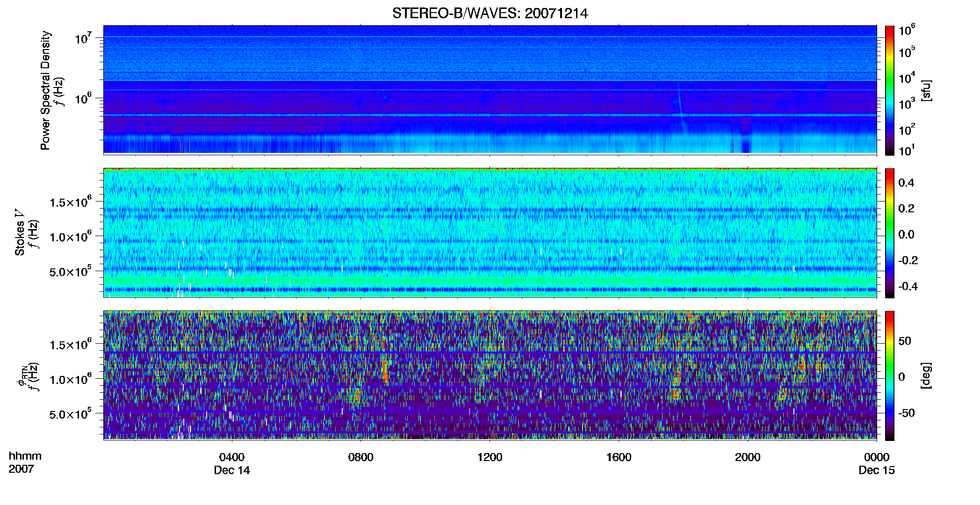
Task: Click the "-0.2" Stokes V colorbar value
Action: click(x=908, y=260)
